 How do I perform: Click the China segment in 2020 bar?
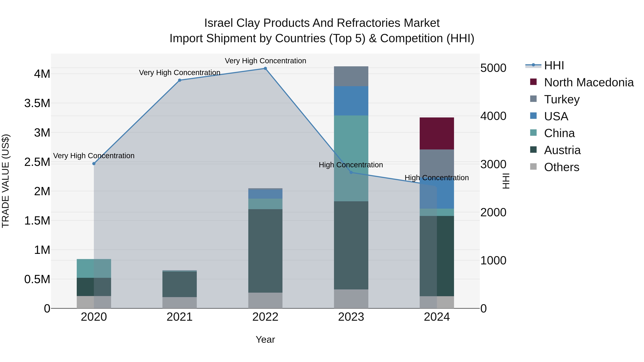pos(94,268)
